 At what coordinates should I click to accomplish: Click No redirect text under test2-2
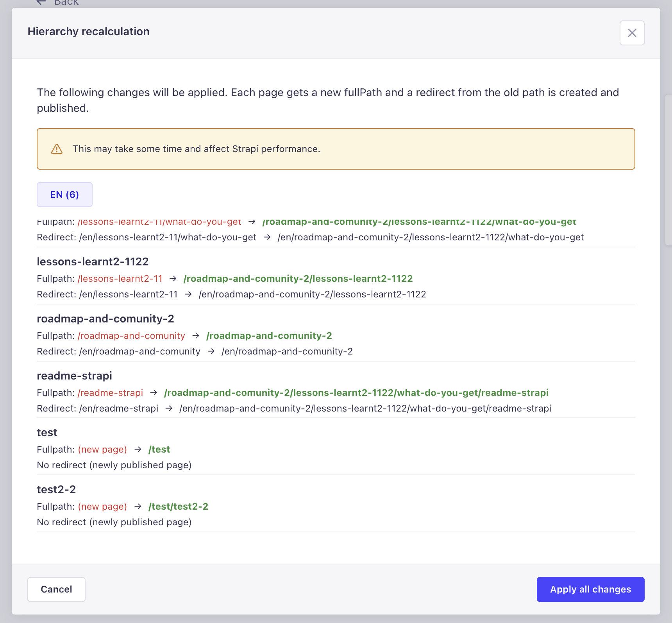[114, 522]
